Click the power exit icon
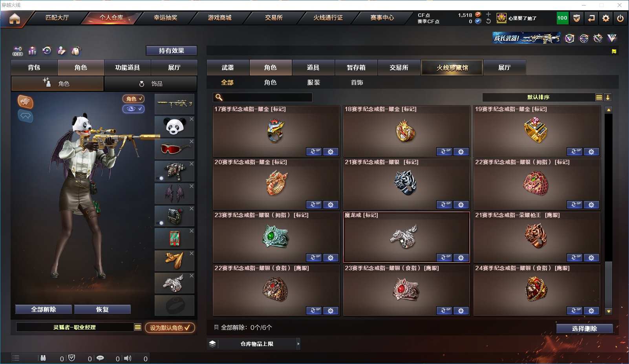Image resolution: width=629 pixels, height=364 pixels. point(620,18)
